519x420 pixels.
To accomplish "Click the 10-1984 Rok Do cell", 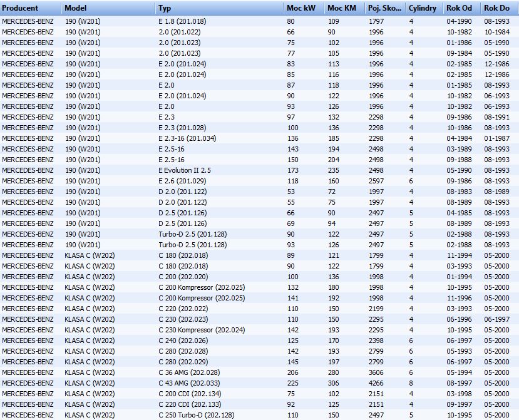I will pos(497,32).
